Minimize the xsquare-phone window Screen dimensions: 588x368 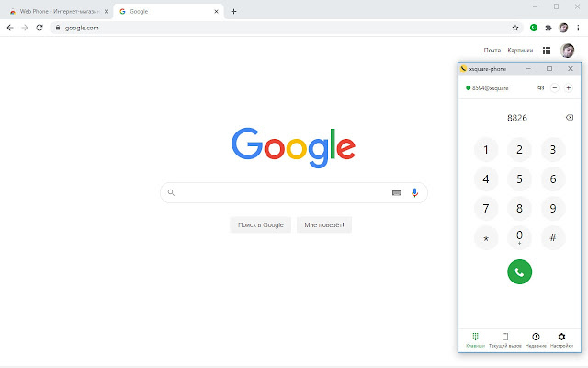point(528,69)
